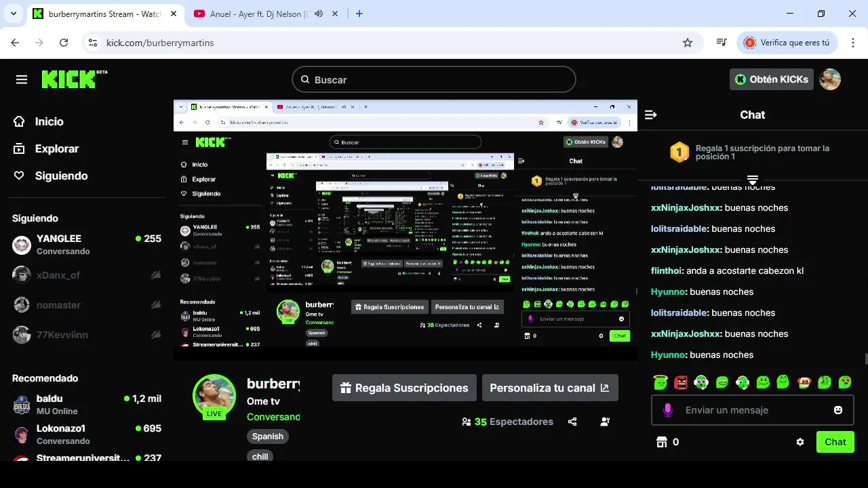
Task: Reload the page
Action: 64,43
